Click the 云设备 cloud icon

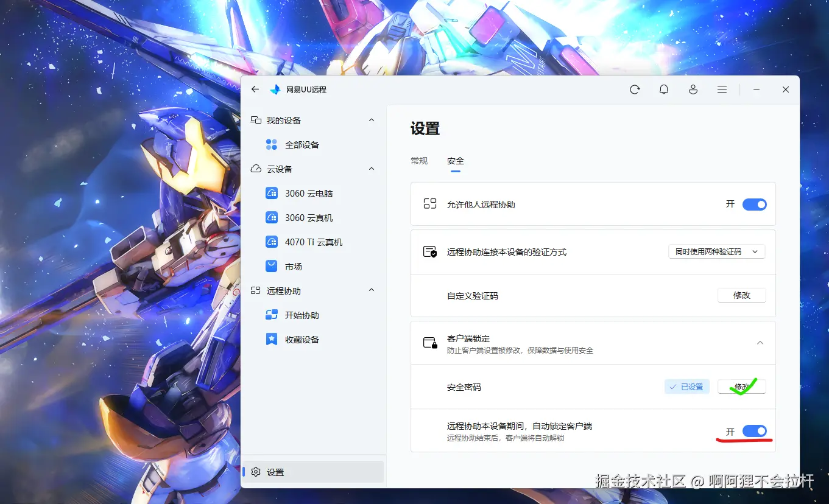coord(256,169)
